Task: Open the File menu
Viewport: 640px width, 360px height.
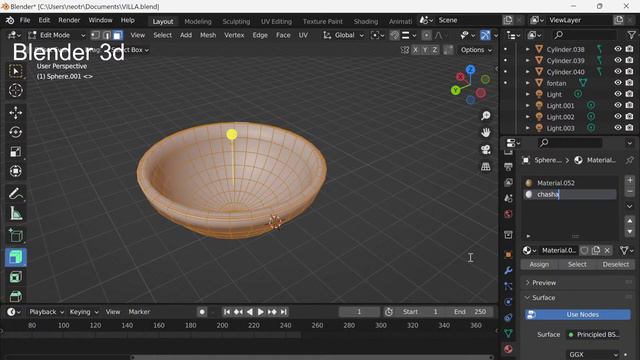Action: pyautogui.click(x=25, y=20)
